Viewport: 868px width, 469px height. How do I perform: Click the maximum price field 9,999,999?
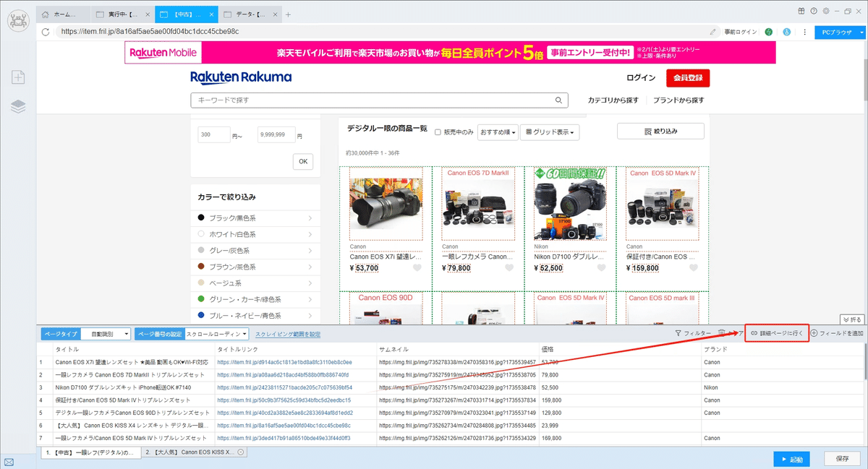pyautogui.click(x=276, y=135)
